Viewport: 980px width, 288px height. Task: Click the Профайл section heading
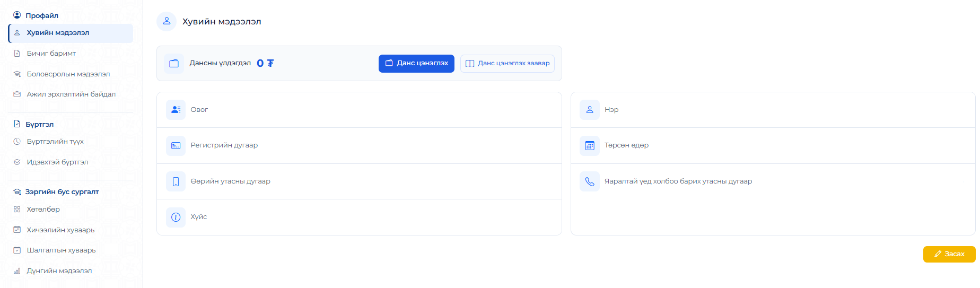tap(42, 15)
